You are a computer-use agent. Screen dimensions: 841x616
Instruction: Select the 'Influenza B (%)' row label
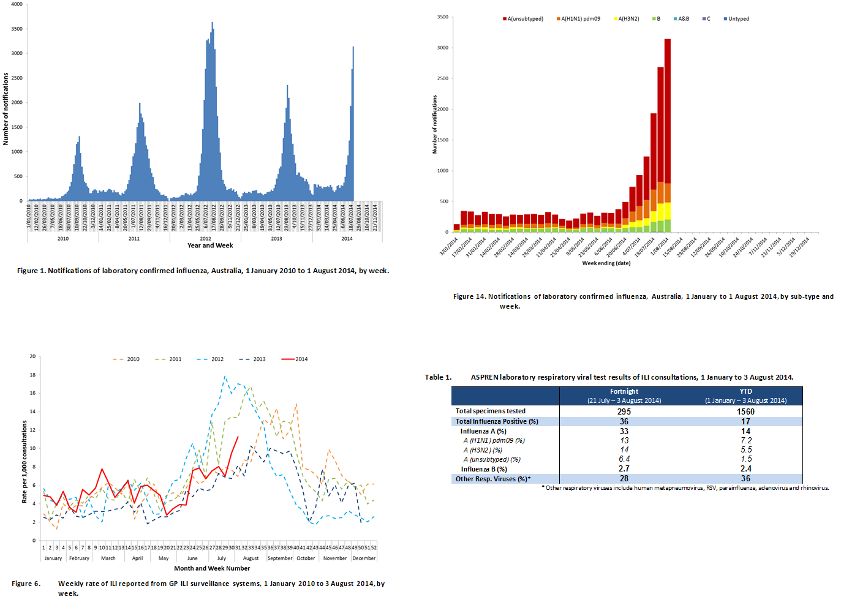(x=484, y=469)
